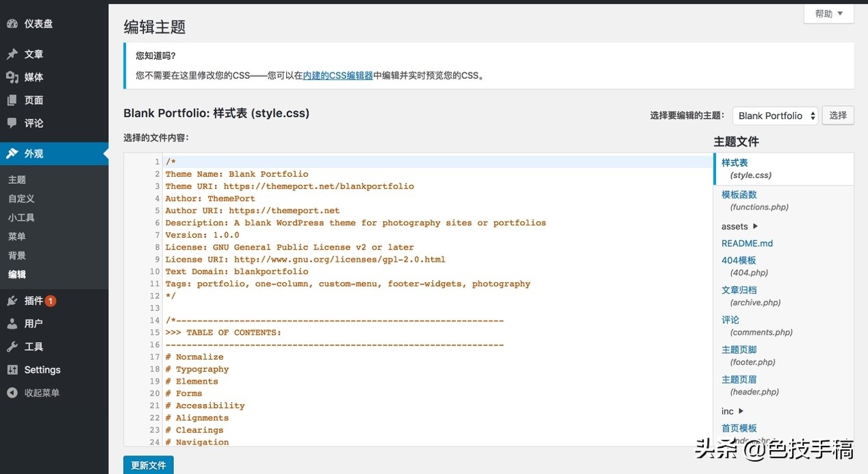Click the 'Text Domain: blankportfolio' line

coord(237,271)
